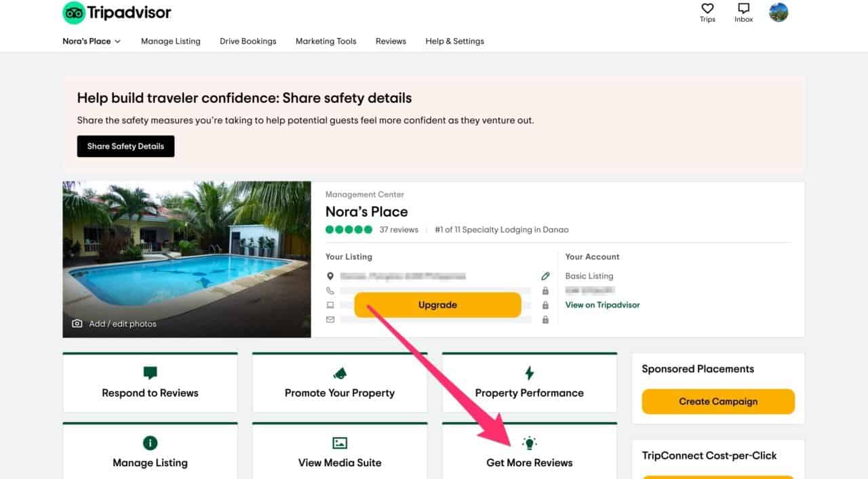Click the lock icon on phone row
The height and width of the screenshot is (479, 868).
point(545,291)
